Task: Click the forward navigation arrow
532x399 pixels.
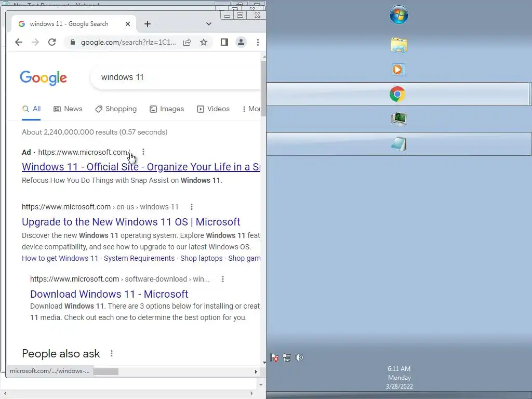Action: [35, 42]
